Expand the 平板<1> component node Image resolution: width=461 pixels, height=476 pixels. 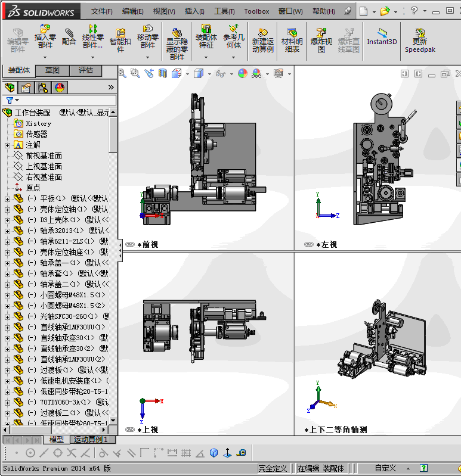click(7, 199)
